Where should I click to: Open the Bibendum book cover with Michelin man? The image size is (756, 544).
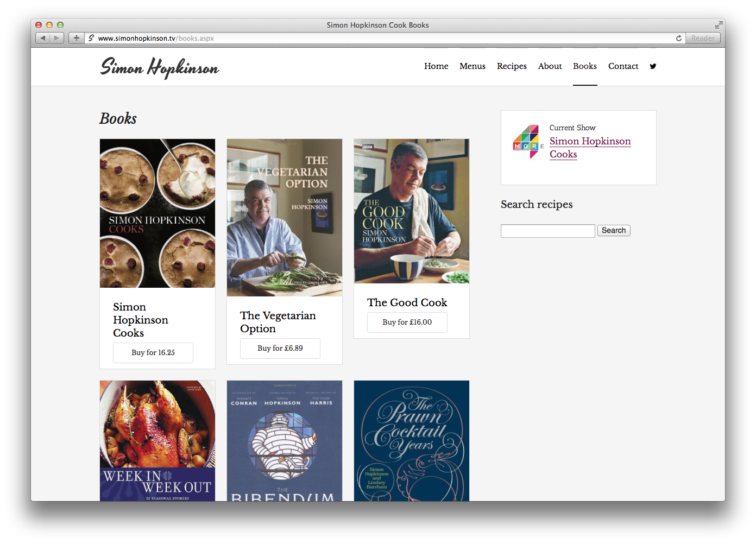click(285, 441)
